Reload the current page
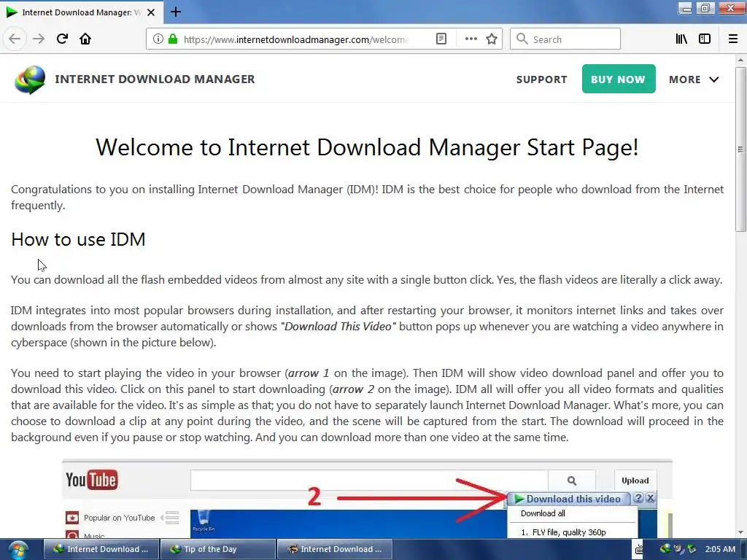The image size is (747, 560). tap(62, 39)
